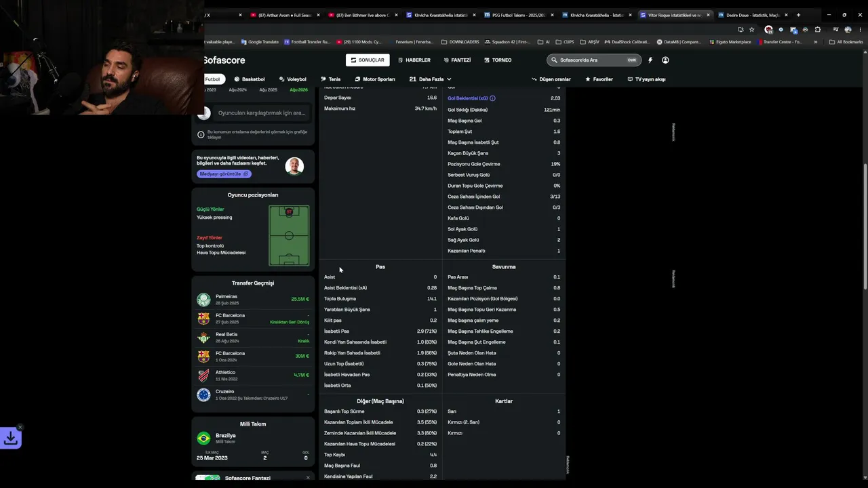The height and width of the screenshot is (488, 868).
Task: Click the Asist Beklentisi (xA) stat label
Action: (345, 288)
